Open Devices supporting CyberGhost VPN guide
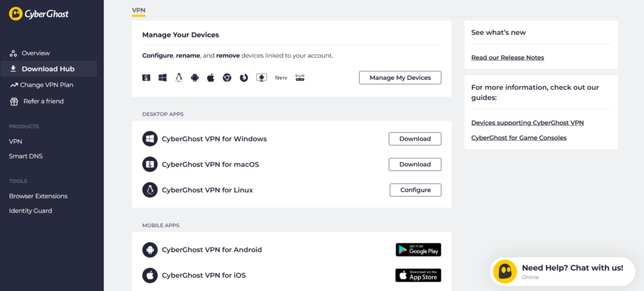 pyautogui.click(x=528, y=122)
